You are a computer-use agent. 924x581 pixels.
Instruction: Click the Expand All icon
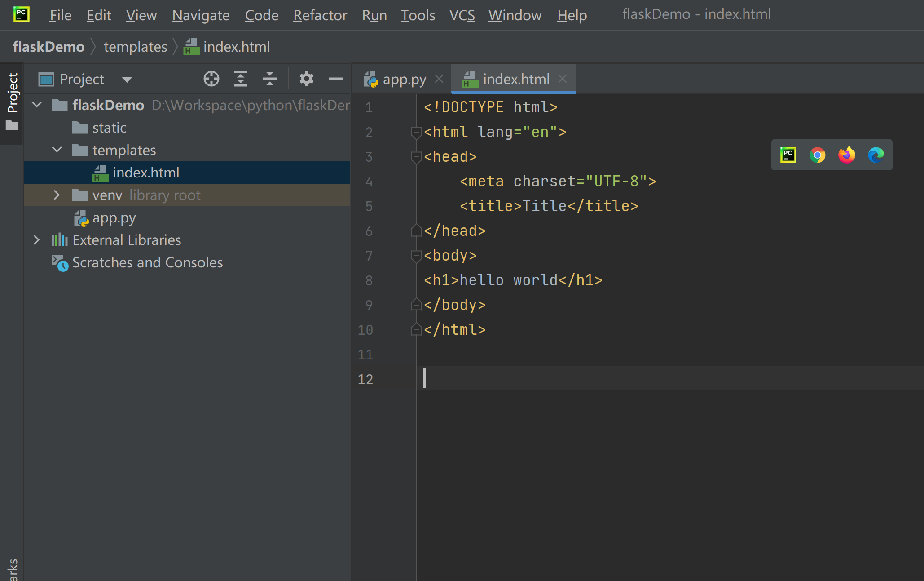pos(241,79)
